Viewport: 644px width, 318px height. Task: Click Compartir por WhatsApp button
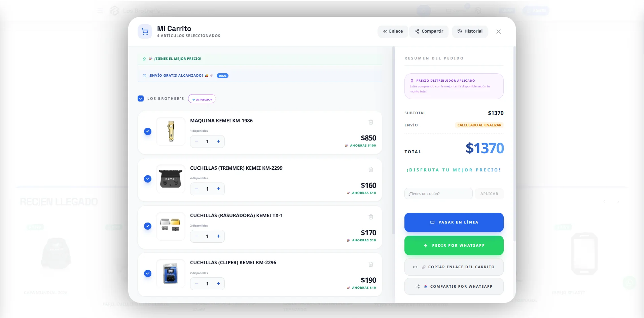coord(454,286)
